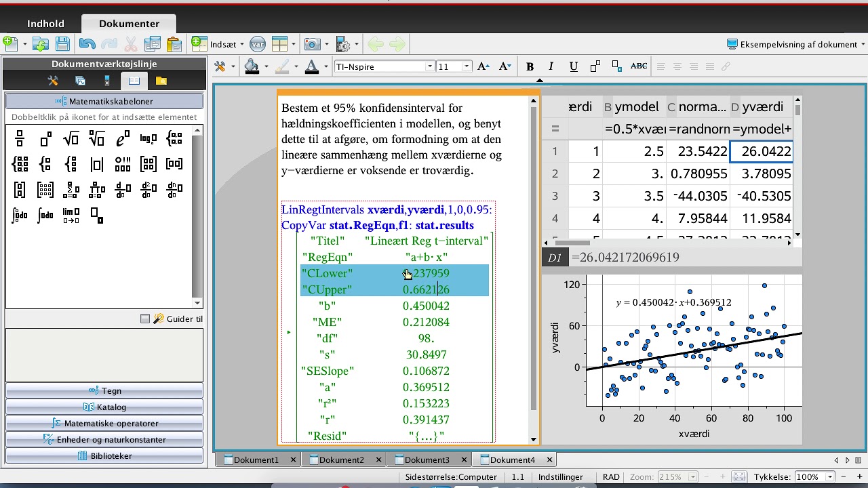Viewport: 868px width, 488px height.
Task: Insert the first derivative template
Action: click(x=123, y=189)
